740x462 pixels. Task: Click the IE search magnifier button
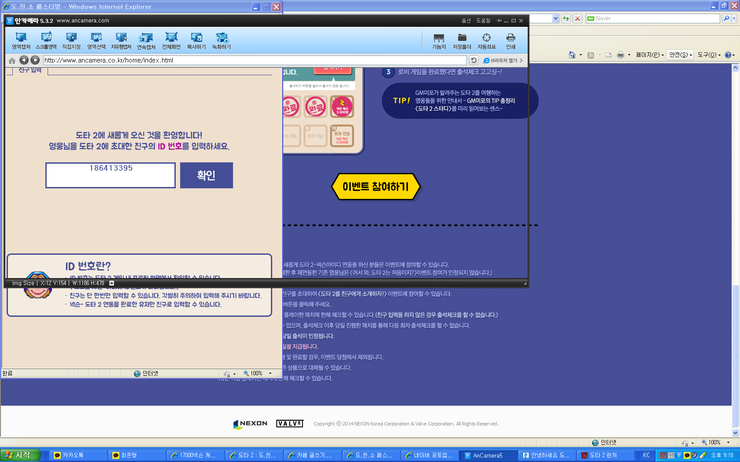click(x=726, y=18)
